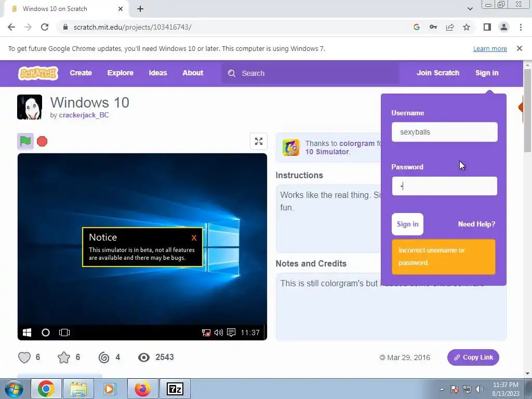Image resolution: width=532 pixels, height=399 pixels.
Task: Click the system tray speaker icon
Action: point(479,389)
